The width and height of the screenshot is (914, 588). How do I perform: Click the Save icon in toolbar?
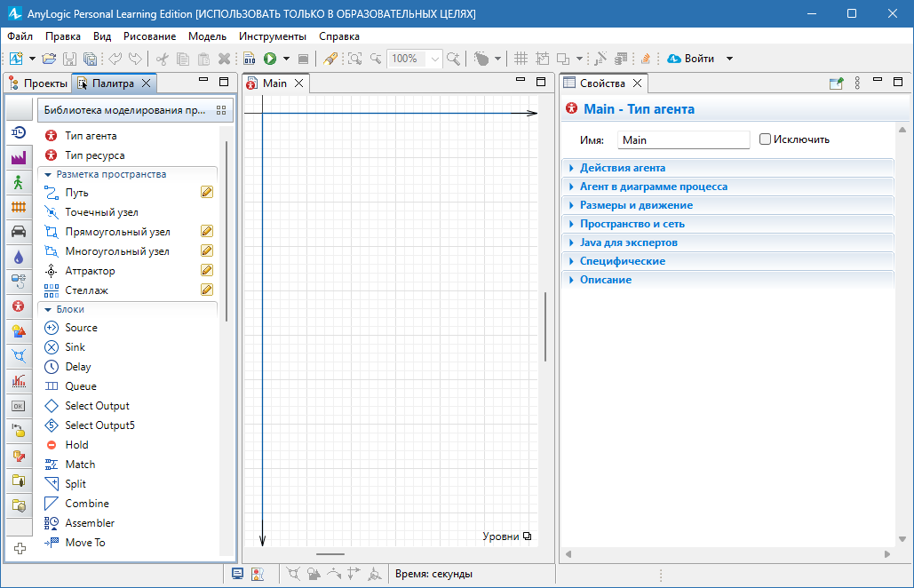point(69,59)
